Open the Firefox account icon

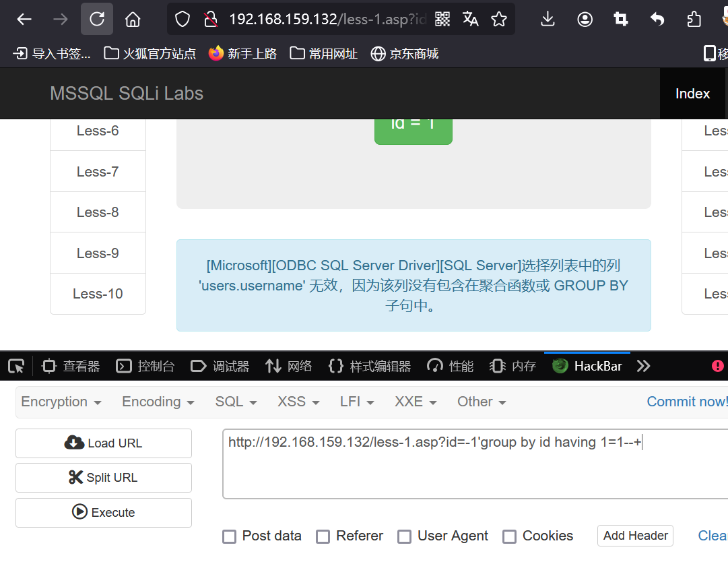pos(585,19)
